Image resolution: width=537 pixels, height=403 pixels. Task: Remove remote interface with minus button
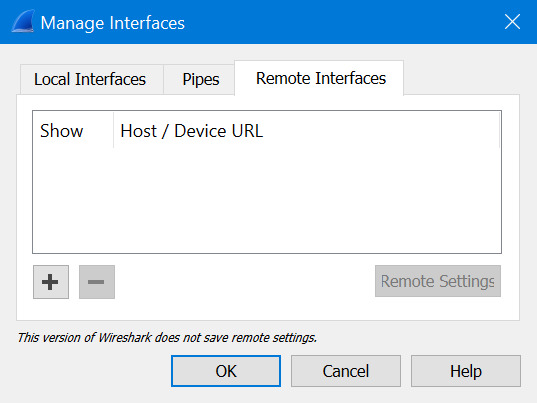[x=97, y=282]
